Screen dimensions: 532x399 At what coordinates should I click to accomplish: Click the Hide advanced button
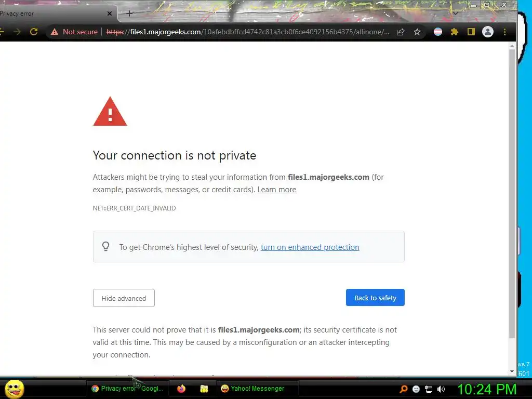click(x=124, y=298)
